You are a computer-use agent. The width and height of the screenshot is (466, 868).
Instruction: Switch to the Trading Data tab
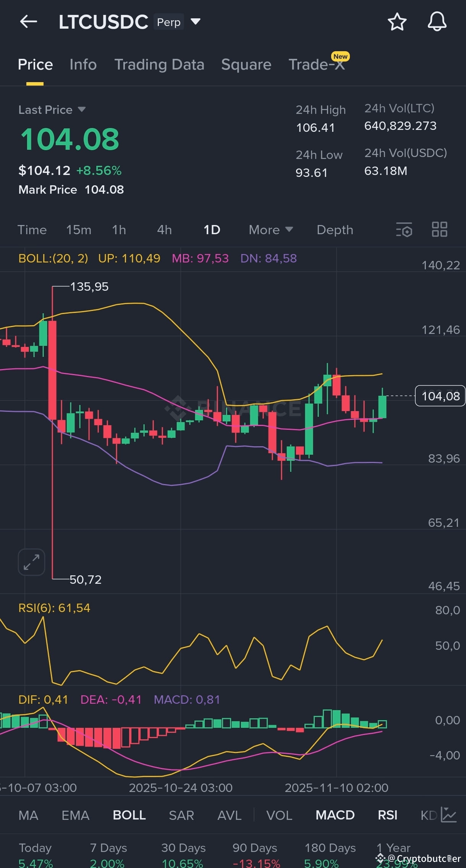pos(159,65)
